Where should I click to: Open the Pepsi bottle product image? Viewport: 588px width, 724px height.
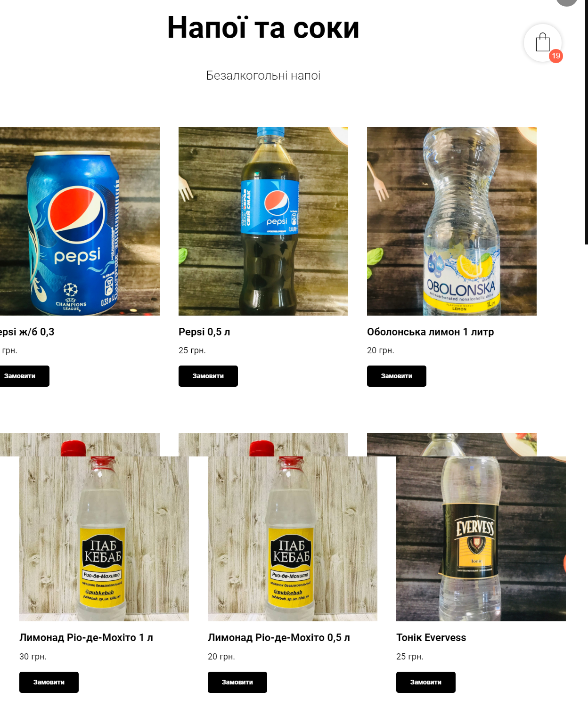click(263, 221)
